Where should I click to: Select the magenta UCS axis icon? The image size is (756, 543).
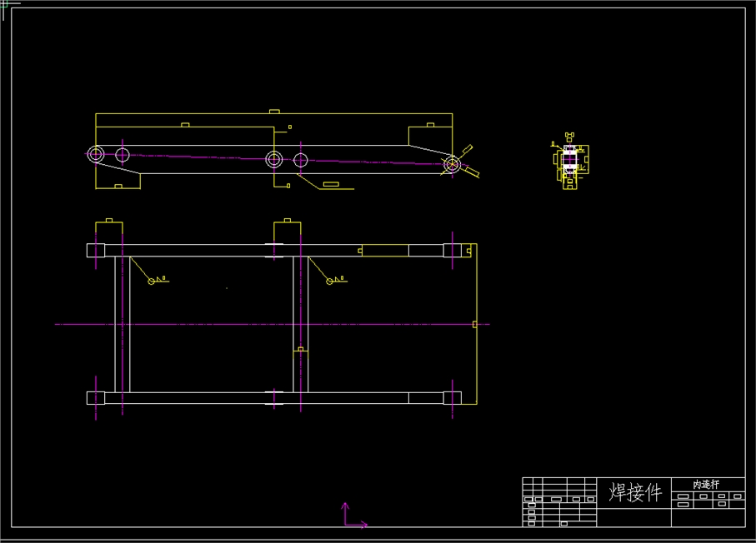click(354, 516)
